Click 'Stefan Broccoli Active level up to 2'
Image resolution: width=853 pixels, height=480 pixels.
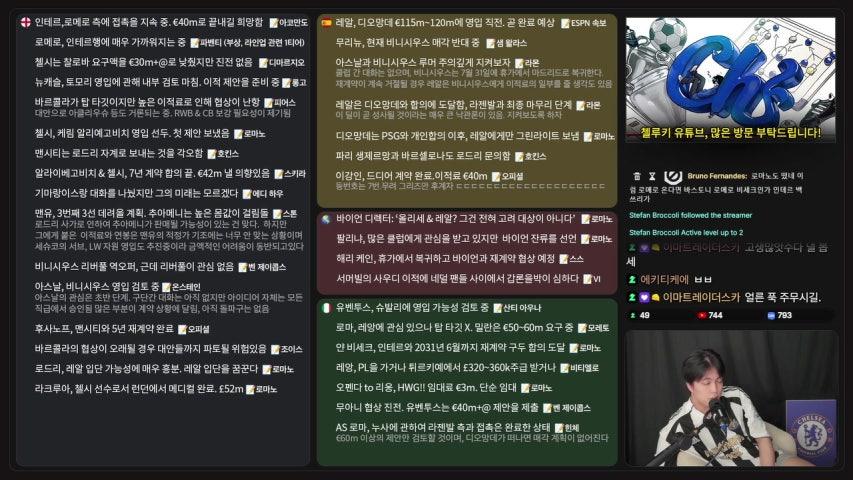click(686, 232)
